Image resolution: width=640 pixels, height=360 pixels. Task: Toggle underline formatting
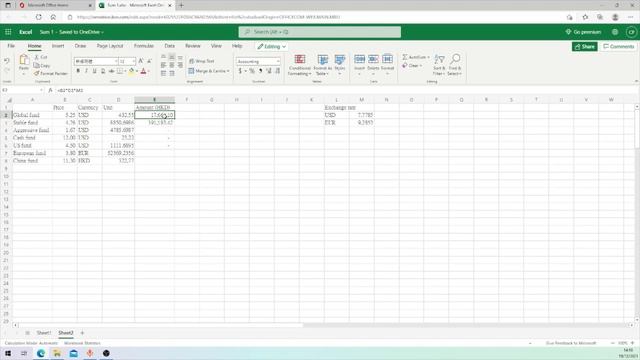coord(94,71)
